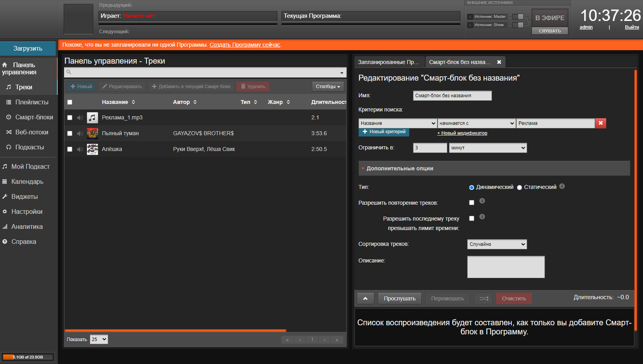Click the red Очистить button
Viewport: 643px width, 364px height.
tap(514, 298)
